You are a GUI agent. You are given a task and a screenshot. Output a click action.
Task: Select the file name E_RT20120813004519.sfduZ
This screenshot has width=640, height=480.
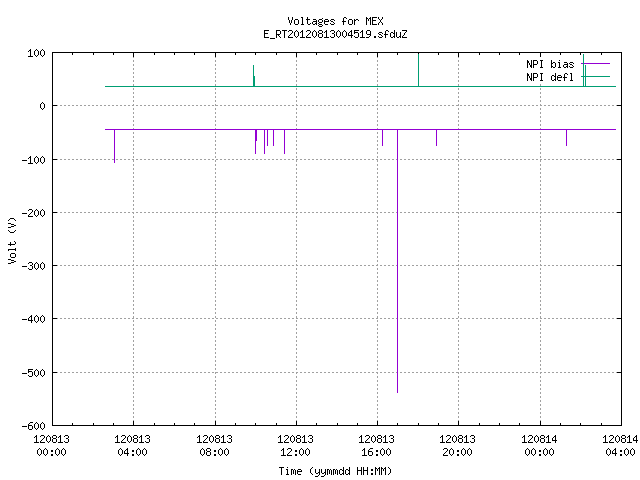tap(335, 34)
